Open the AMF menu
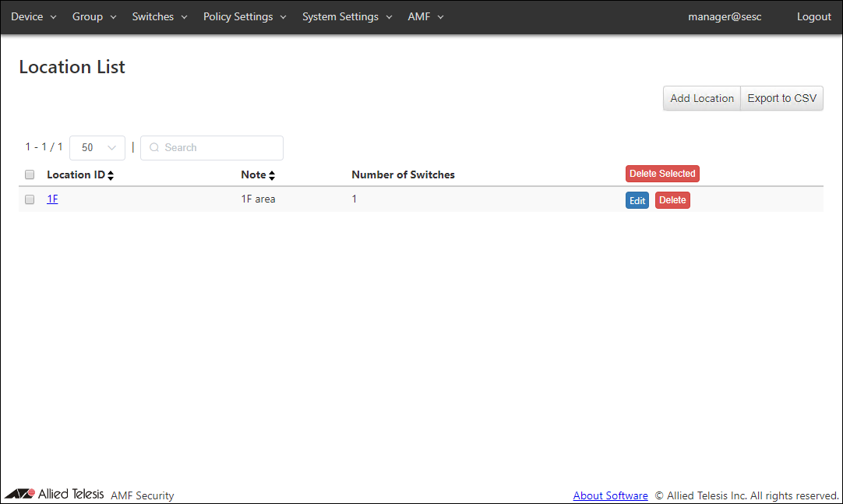 click(x=425, y=16)
